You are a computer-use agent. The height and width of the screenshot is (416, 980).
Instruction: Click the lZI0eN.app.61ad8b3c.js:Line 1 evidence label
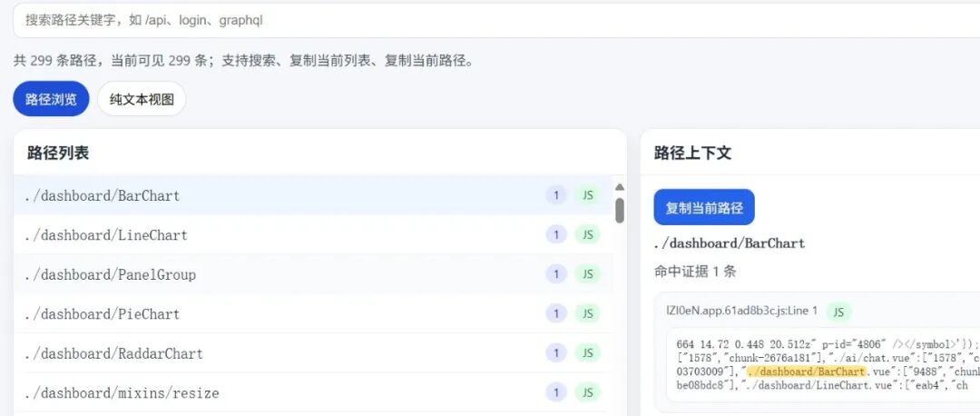pos(742,311)
